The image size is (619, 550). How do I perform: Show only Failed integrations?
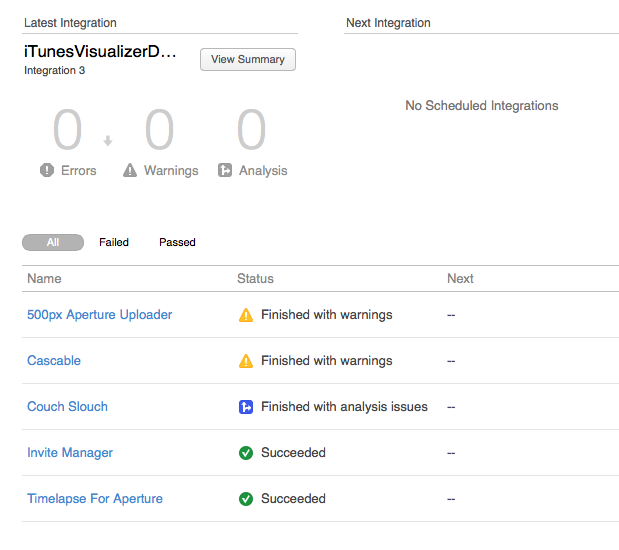[x=114, y=242]
